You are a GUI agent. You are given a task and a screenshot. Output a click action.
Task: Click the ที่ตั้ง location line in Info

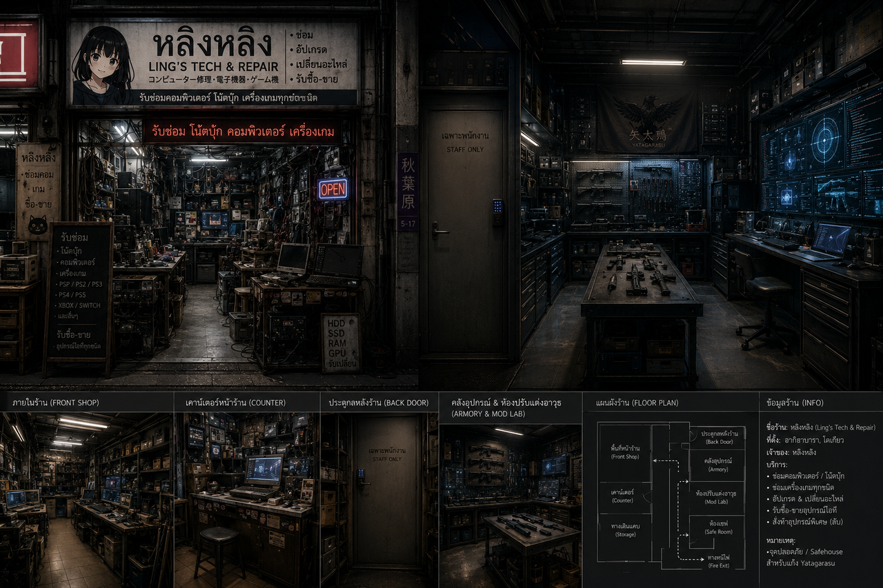tap(806, 440)
